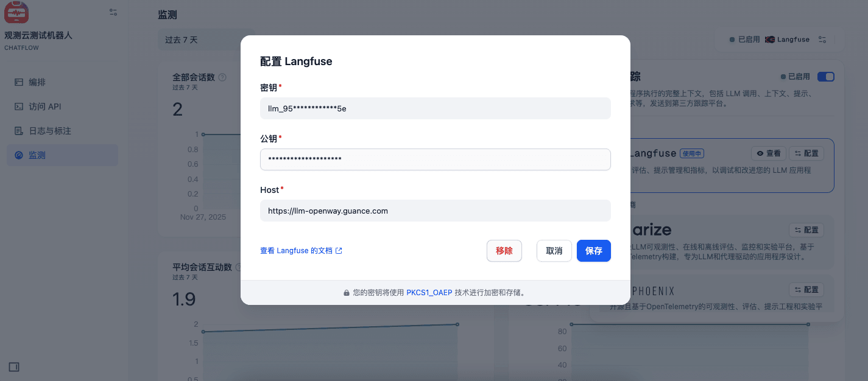Image resolution: width=868 pixels, height=381 pixels.
Task: Click the 公钥 public key input field
Action: point(436,159)
